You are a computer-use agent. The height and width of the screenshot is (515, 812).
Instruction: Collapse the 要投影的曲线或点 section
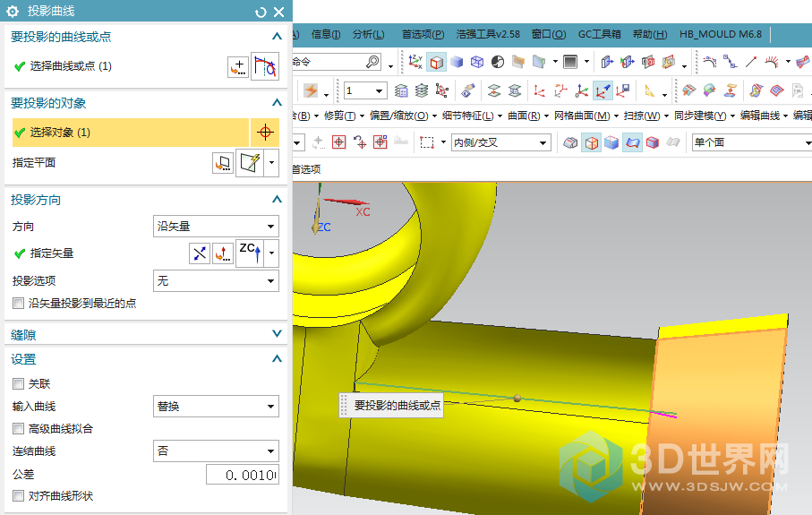point(277,36)
